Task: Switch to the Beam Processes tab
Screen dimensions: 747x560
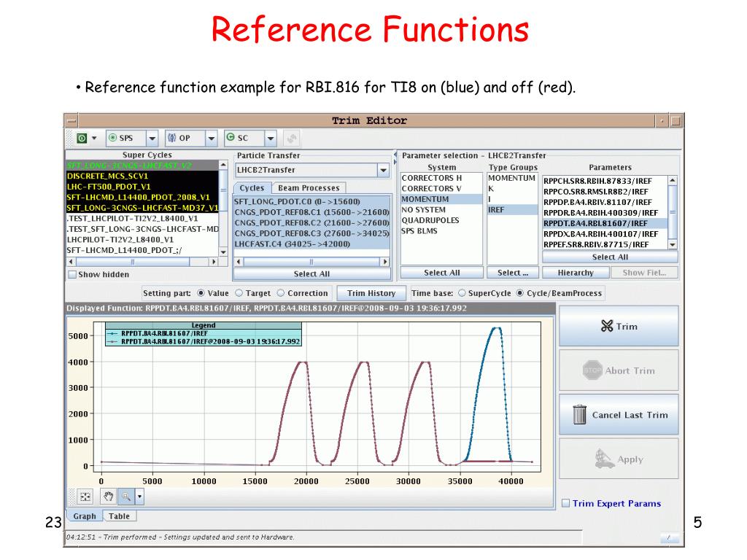Action: pyautogui.click(x=309, y=188)
